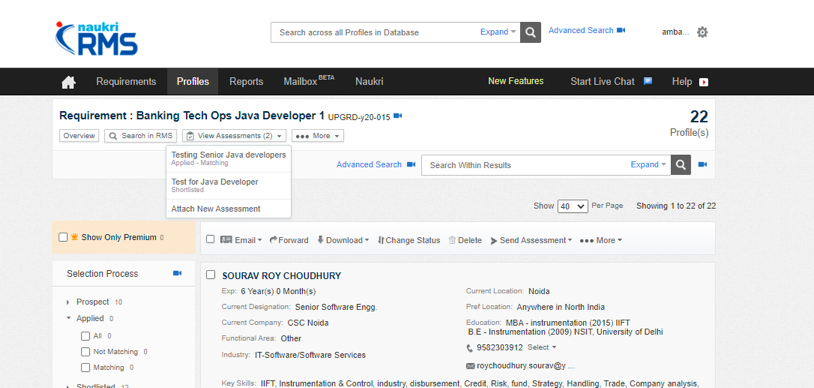Screen dimensions: 814x388
Task: Click the Search in RMS button
Action: point(141,136)
